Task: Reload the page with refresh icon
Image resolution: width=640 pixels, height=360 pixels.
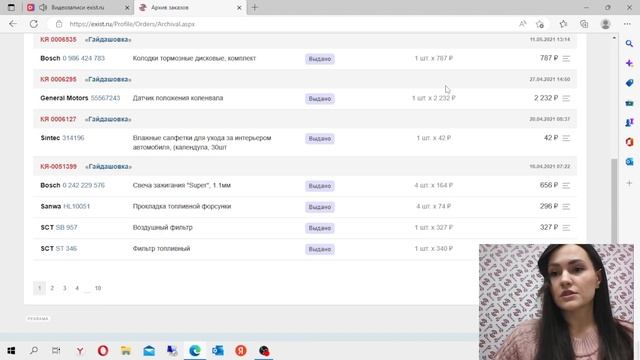Action: tap(33, 24)
